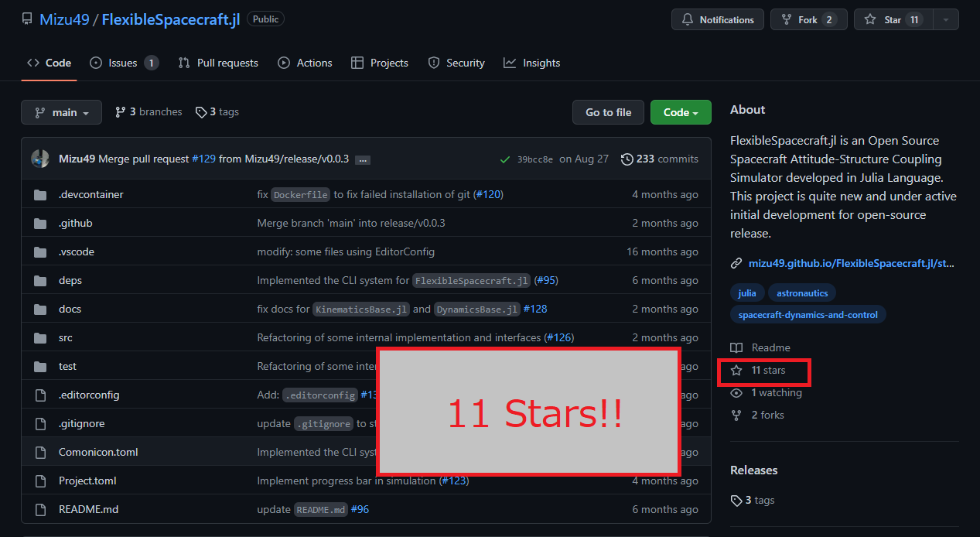The height and width of the screenshot is (537, 980).
Task: View the 3 branches link
Action: [x=149, y=111]
